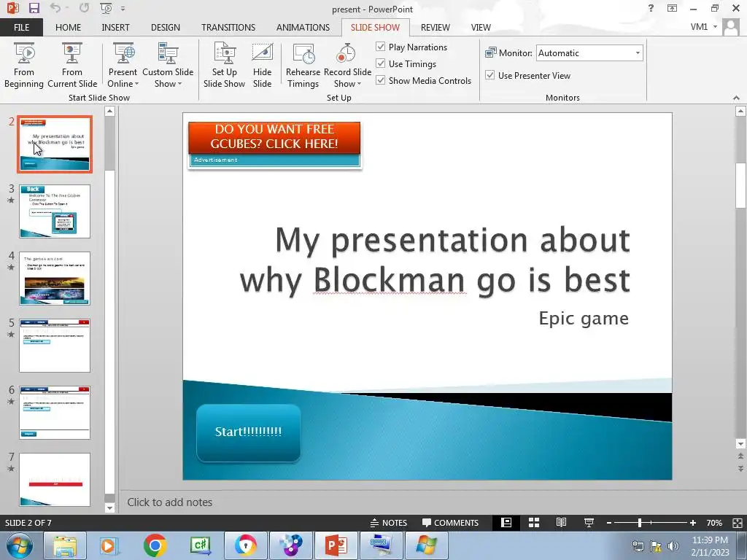The width and height of the screenshot is (747, 560).
Task: Open Set Up Slide Show dialog
Action: click(x=224, y=65)
